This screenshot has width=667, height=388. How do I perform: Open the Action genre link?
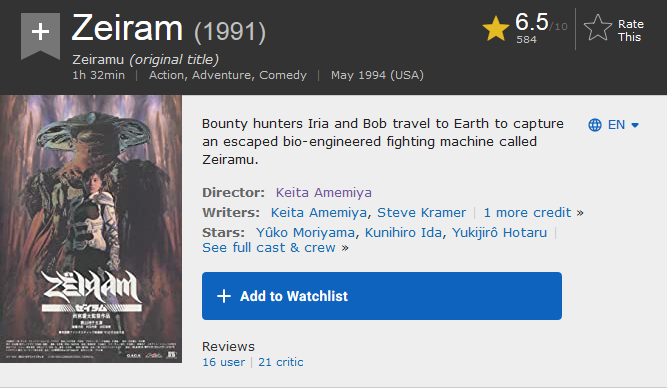pos(167,75)
